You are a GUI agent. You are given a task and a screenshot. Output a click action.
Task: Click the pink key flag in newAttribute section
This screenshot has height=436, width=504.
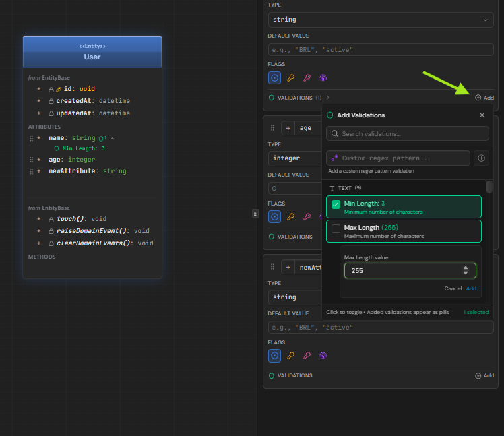[x=307, y=355]
